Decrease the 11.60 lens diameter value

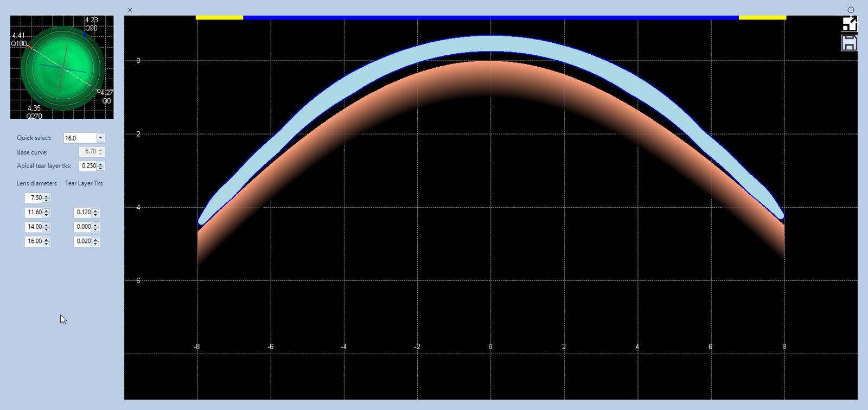coord(47,215)
